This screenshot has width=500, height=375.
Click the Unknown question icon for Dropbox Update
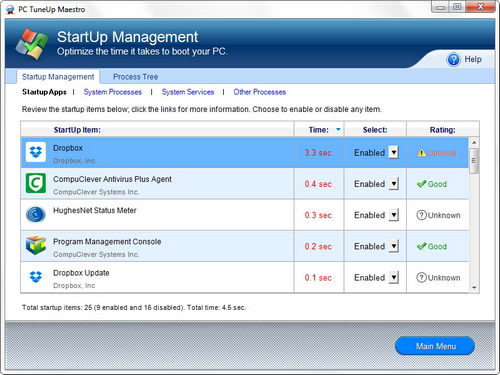(x=422, y=277)
